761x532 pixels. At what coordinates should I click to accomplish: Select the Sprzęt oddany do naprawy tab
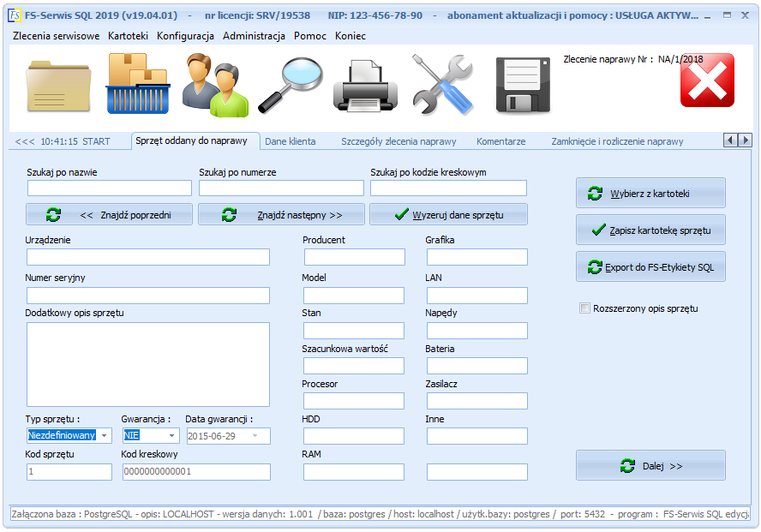191,140
